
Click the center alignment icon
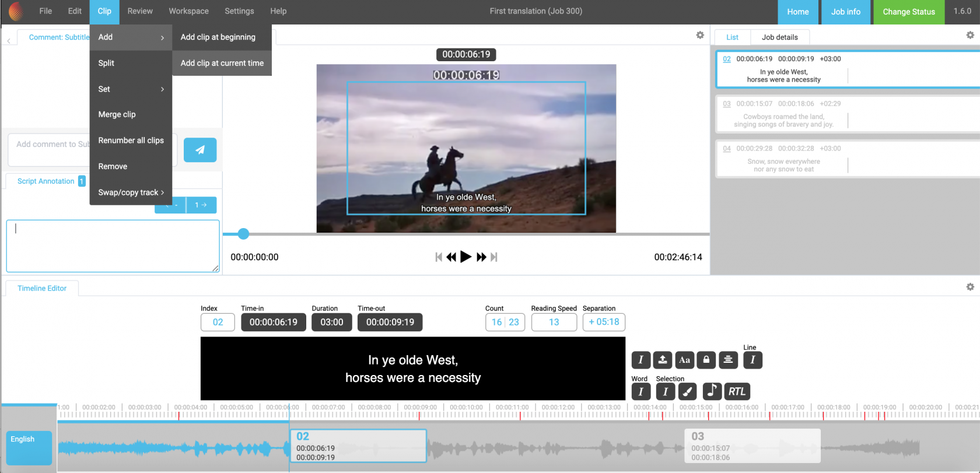(x=728, y=360)
